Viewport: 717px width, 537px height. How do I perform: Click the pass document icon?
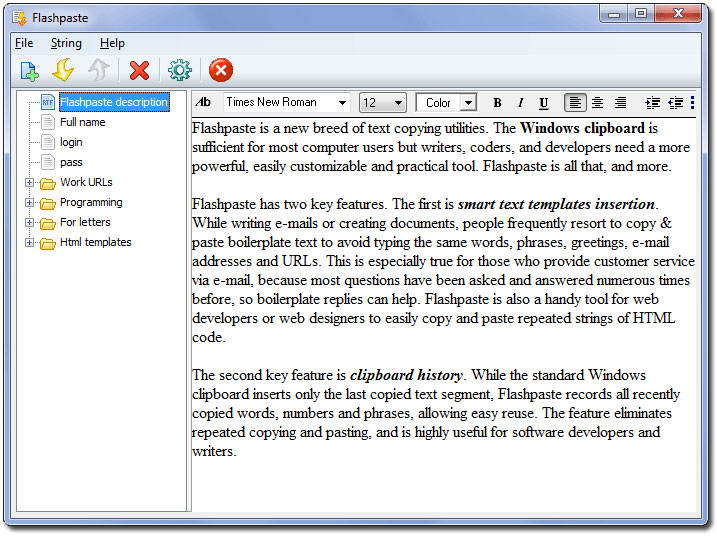click(x=48, y=162)
